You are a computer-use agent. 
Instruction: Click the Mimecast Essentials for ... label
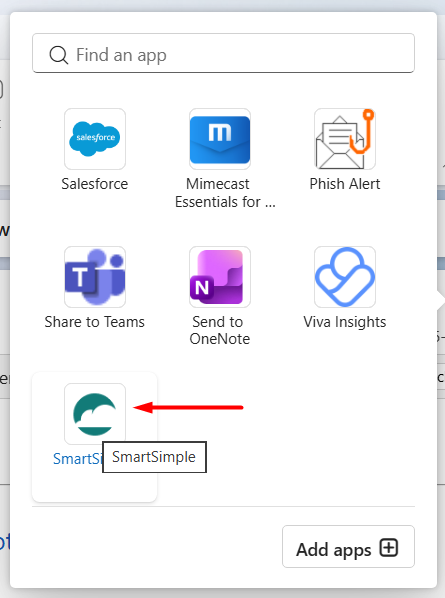click(x=225, y=193)
